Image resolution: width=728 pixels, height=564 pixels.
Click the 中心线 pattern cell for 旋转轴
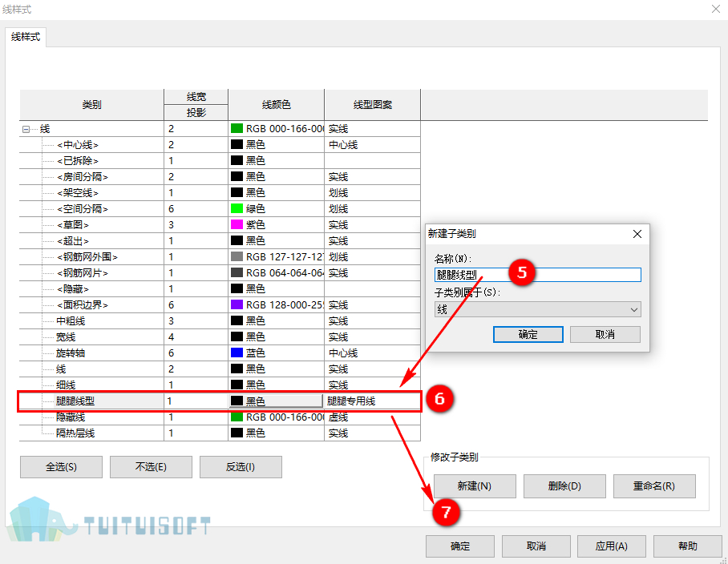(372, 353)
